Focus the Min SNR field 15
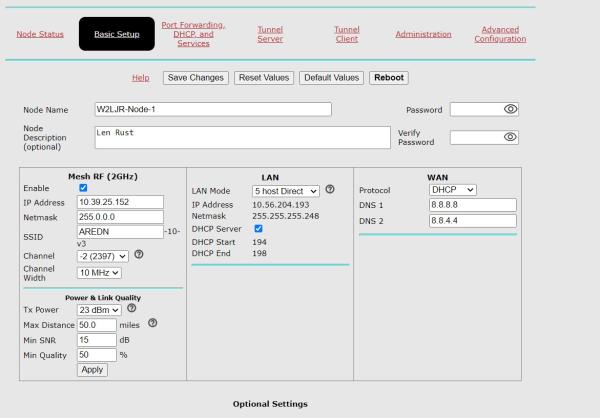This screenshot has height=418, width=600. point(97,340)
